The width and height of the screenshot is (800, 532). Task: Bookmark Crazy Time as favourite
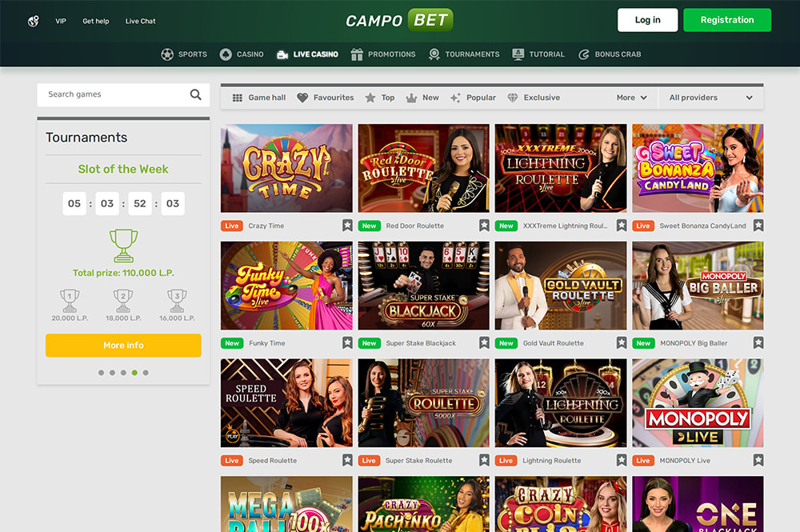tap(347, 226)
